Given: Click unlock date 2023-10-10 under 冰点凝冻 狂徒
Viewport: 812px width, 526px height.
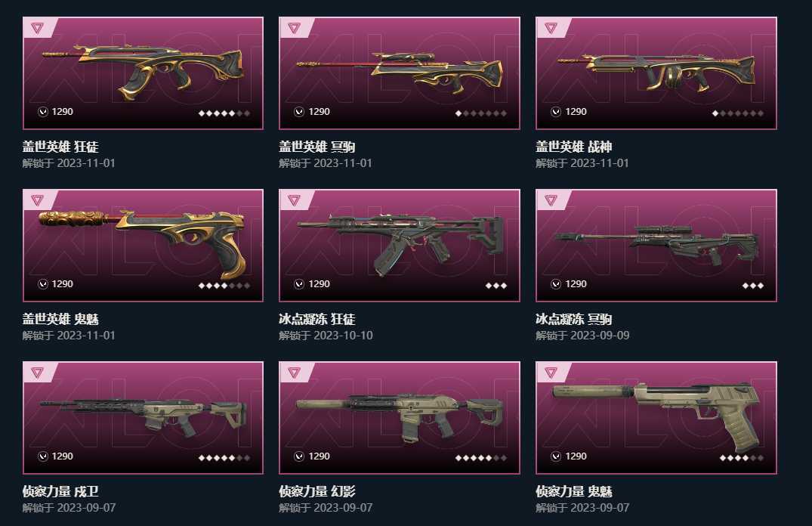Looking at the screenshot, I should 344,336.
